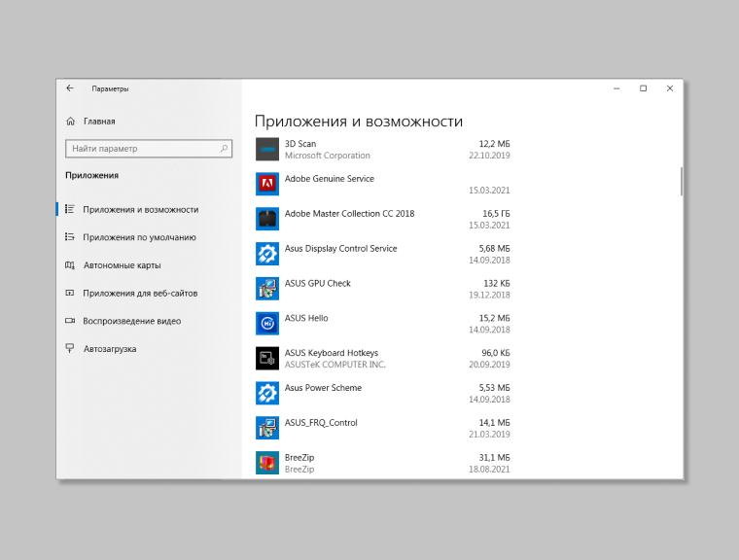Image resolution: width=739 pixels, height=560 pixels.
Task: Click the BreeZip app icon
Action: (267, 464)
